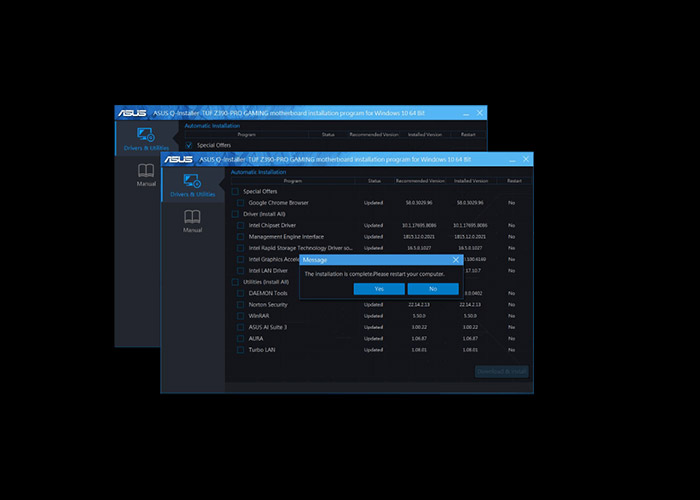Click Recommended Version header in front window

click(420, 181)
